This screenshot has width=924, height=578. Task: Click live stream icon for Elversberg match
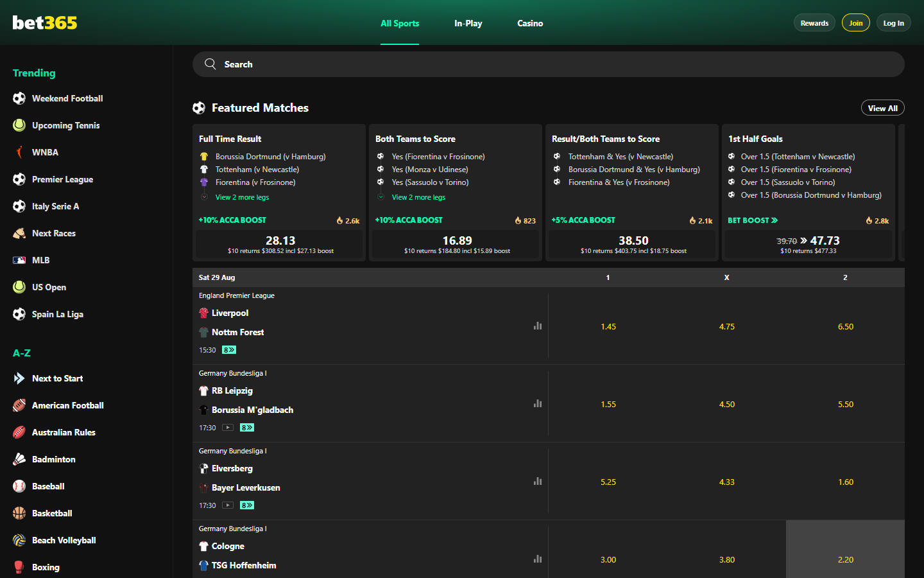tap(228, 505)
